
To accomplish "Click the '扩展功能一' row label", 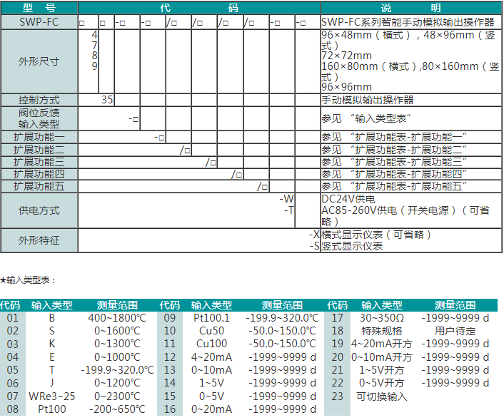I will [39, 137].
